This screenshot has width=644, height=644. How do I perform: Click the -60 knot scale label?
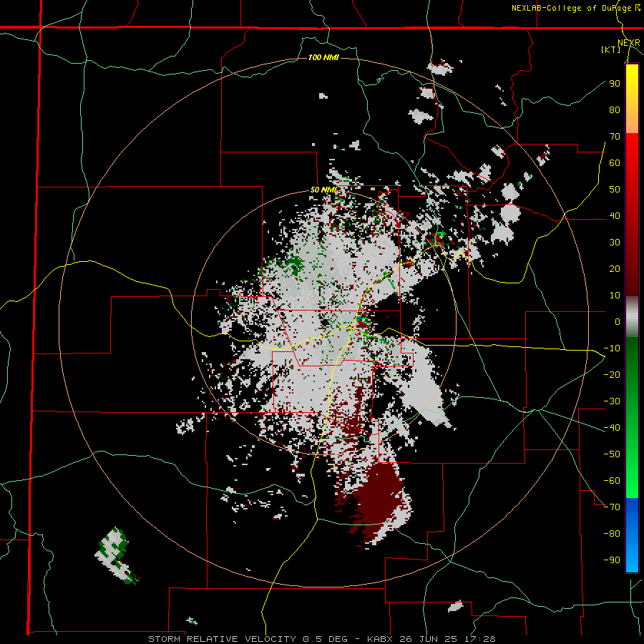(x=612, y=481)
